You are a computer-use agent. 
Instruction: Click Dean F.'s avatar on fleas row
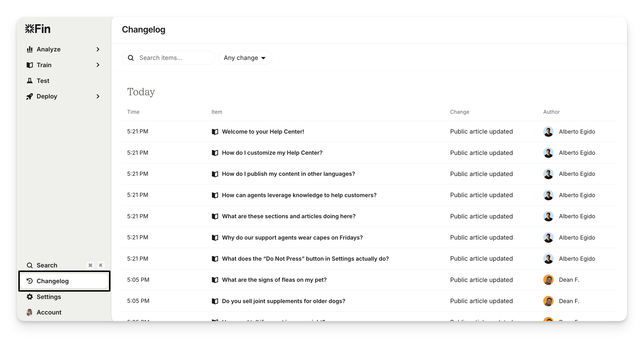coord(548,280)
